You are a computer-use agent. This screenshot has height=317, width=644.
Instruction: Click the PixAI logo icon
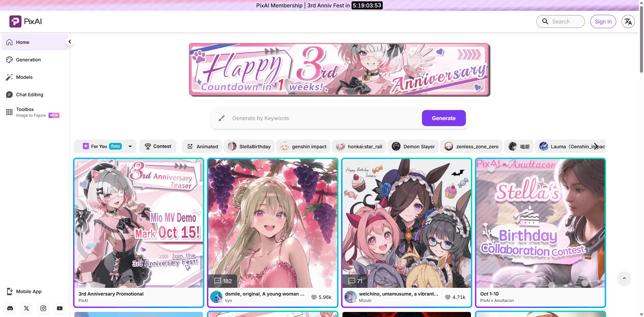(x=15, y=21)
